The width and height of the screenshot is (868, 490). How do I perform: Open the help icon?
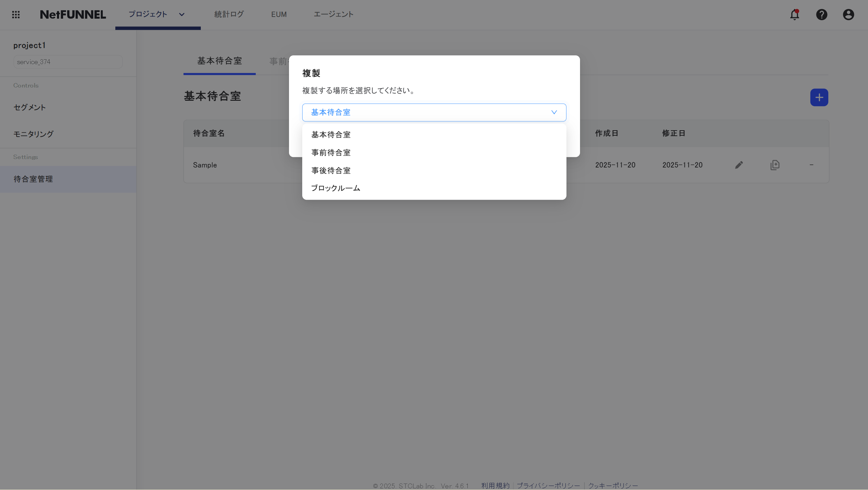(x=821, y=15)
